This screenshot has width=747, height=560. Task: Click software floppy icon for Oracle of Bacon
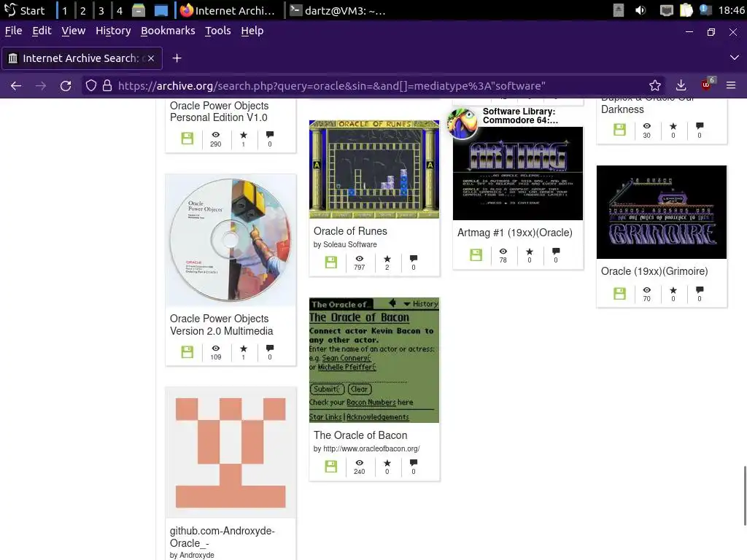331,466
